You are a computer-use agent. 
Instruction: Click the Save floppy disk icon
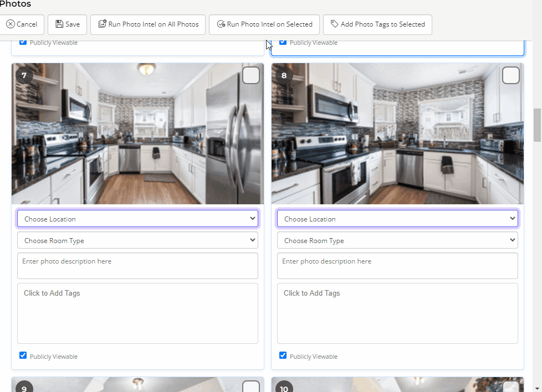coord(59,24)
